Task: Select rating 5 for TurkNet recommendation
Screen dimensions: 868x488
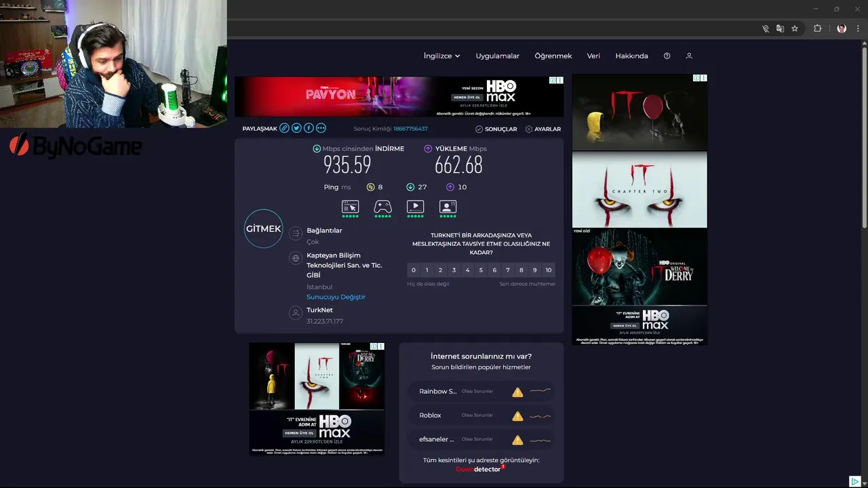Action: coord(481,270)
